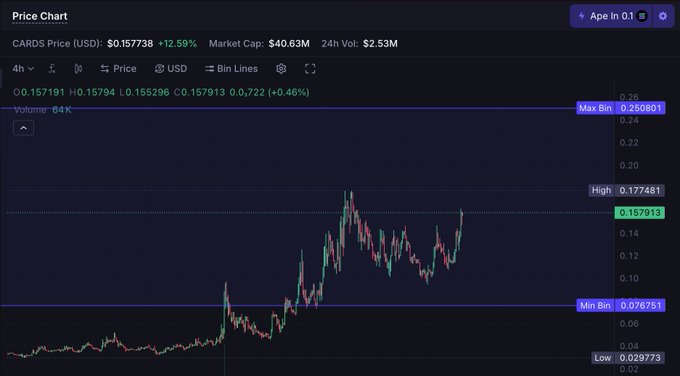Open chart settings gear in toolbar
Image resolution: width=680 pixels, height=376 pixels.
pyautogui.click(x=281, y=69)
